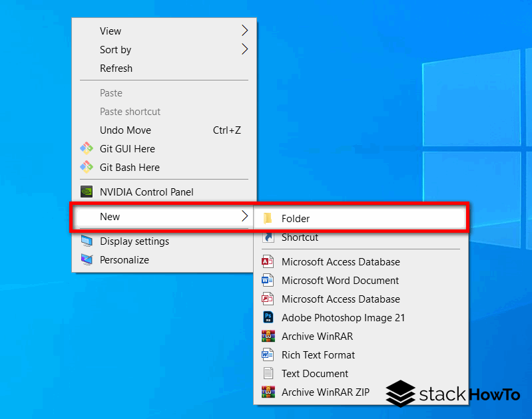This screenshot has width=532, height=419.
Task: Click the Adobe Photoshop Image 21 icon
Action: (x=268, y=318)
